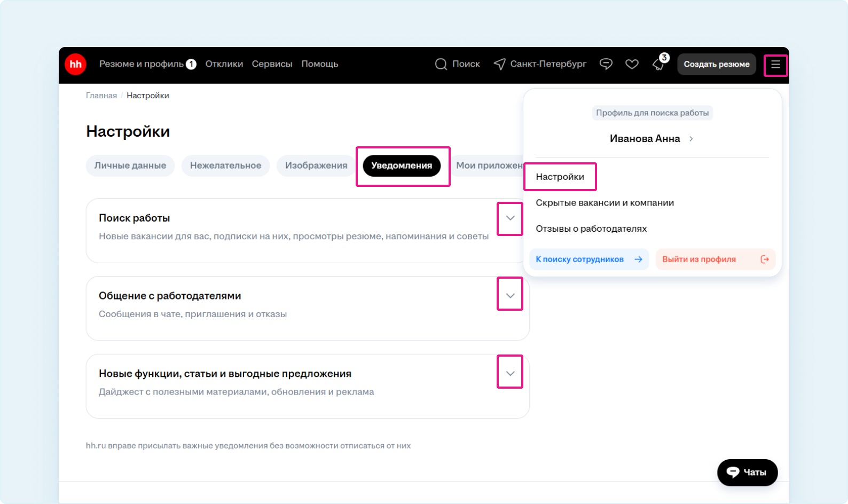Click the location arrow icon
This screenshot has width=848, height=504.
499,65
